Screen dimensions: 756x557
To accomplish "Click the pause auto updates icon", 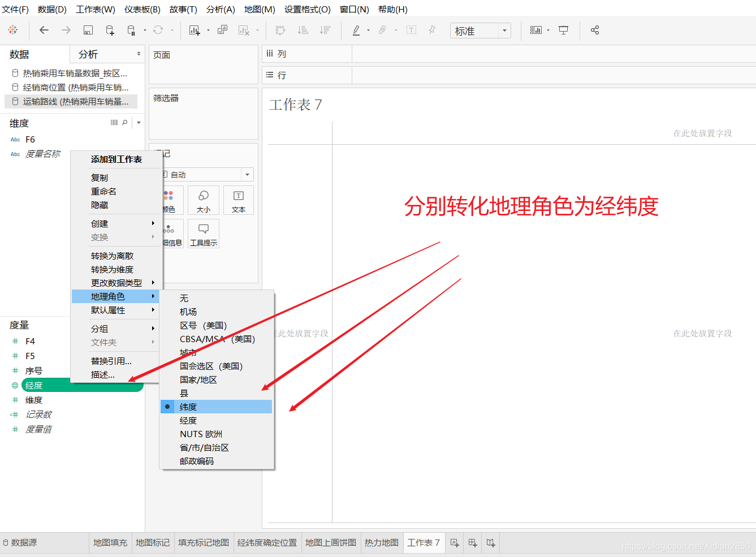I will (x=131, y=30).
